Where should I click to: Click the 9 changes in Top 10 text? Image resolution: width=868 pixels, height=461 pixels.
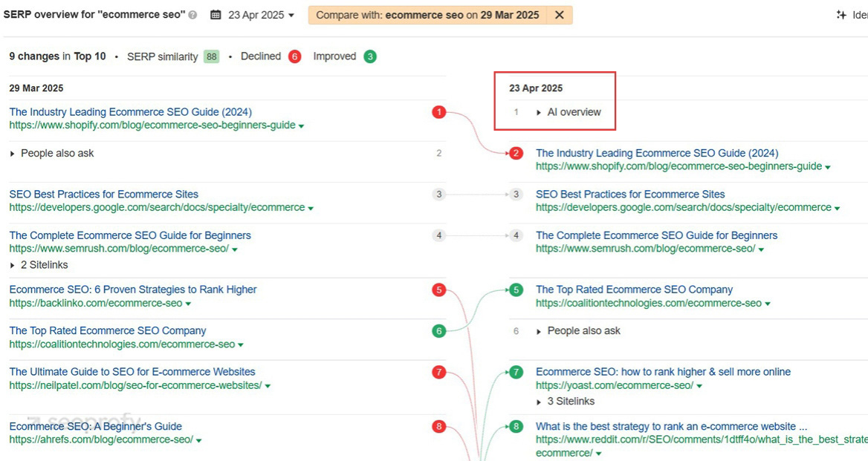click(x=57, y=56)
